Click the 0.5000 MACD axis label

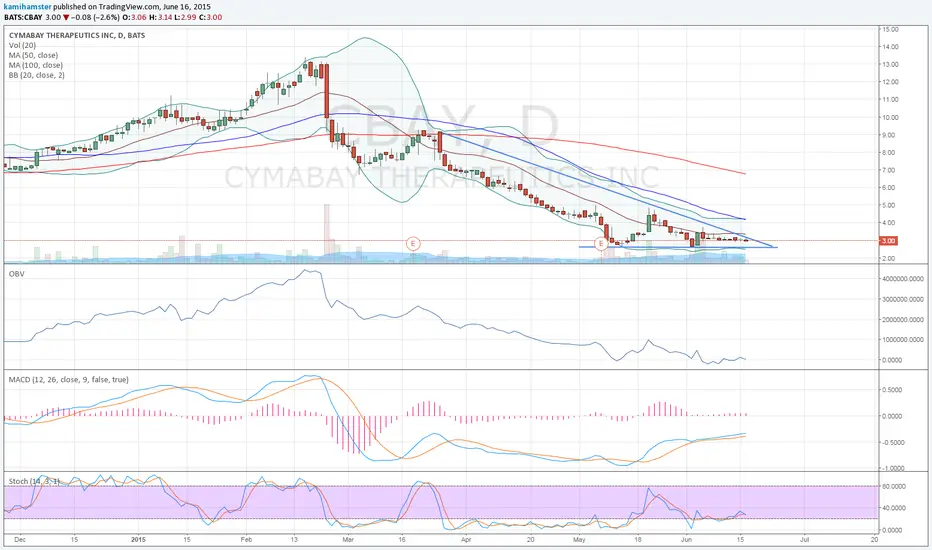coord(893,390)
